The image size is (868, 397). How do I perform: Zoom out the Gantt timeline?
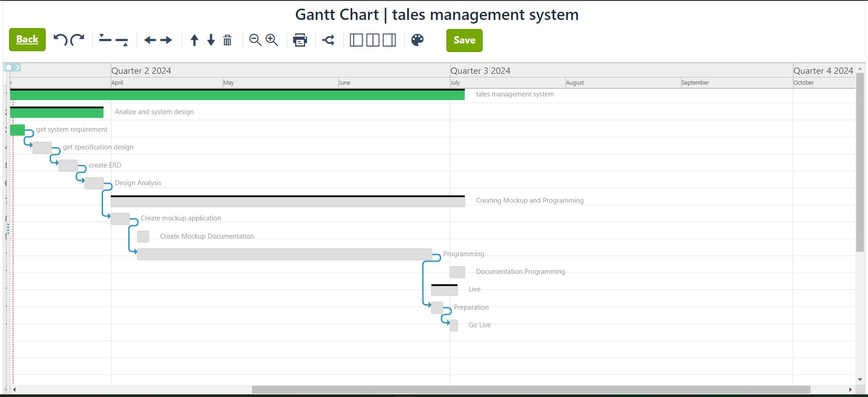click(x=255, y=40)
